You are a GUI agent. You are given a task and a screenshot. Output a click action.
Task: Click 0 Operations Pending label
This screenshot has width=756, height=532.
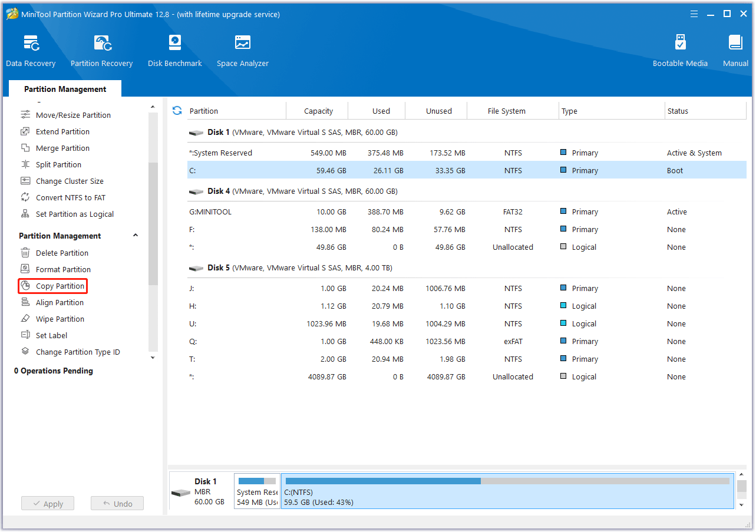(x=54, y=371)
